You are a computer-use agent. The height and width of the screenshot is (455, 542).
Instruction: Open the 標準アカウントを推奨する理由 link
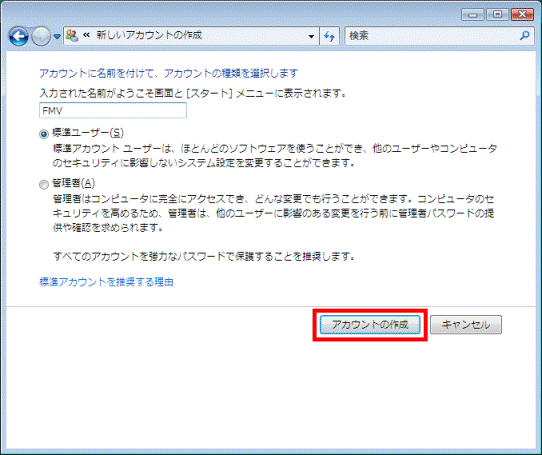coord(106,282)
